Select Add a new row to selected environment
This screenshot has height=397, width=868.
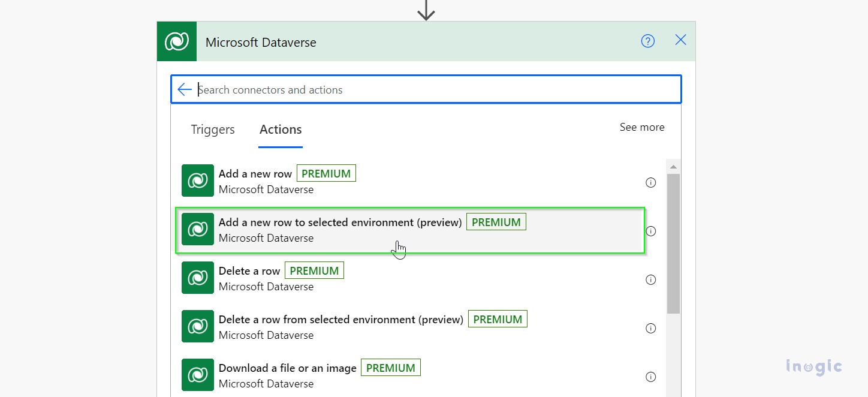[409, 230]
